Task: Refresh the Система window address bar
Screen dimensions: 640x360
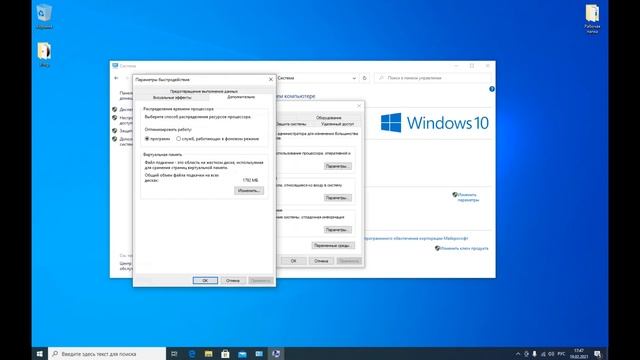Action: (x=364, y=78)
